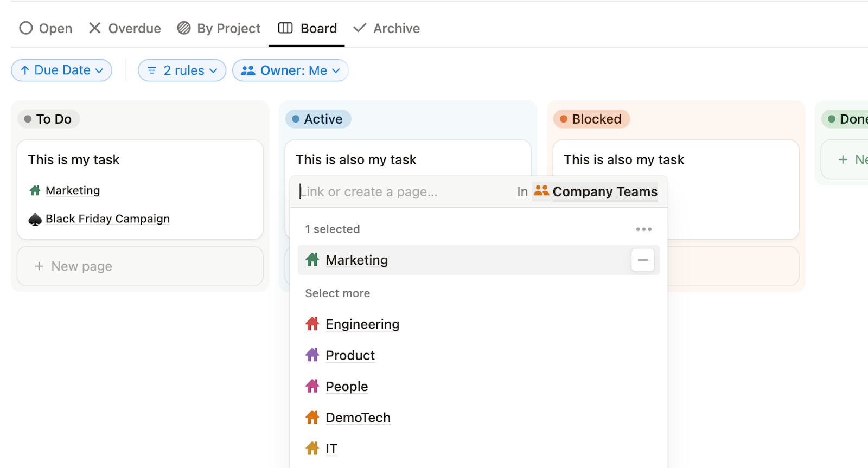The width and height of the screenshot is (868, 468).
Task: Open the Company Teams database link
Action: pyautogui.click(x=604, y=192)
